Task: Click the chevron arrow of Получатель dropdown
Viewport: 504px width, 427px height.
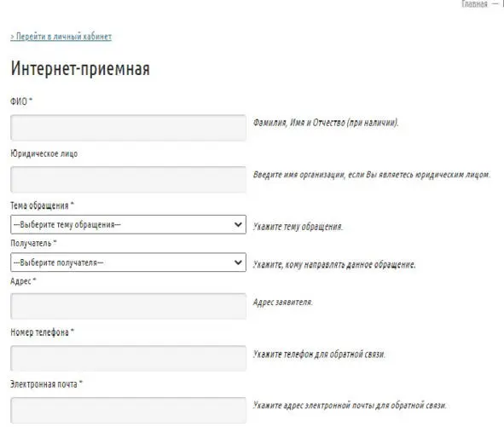Action: 238,263
